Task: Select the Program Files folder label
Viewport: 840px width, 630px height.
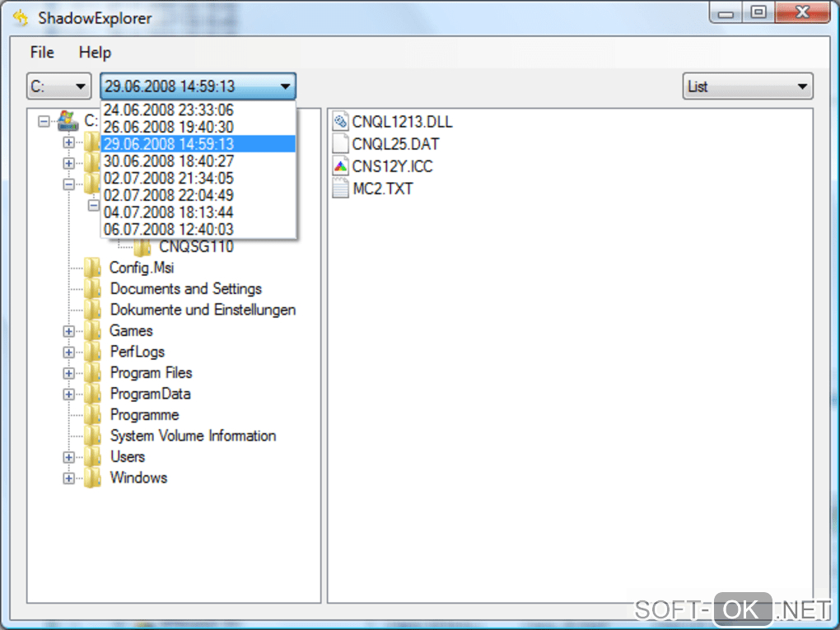Action: (151, 372)
